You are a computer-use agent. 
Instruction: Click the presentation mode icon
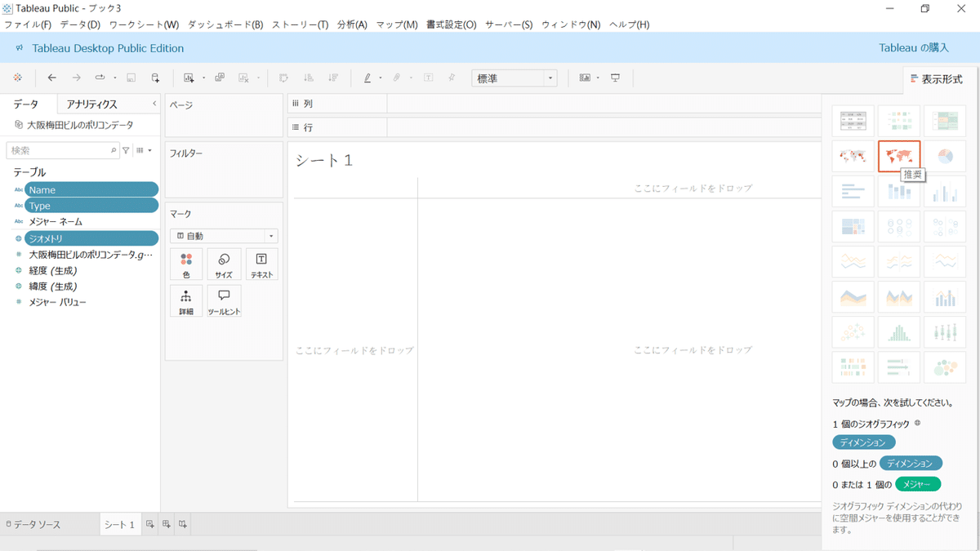tap(616, 78)
